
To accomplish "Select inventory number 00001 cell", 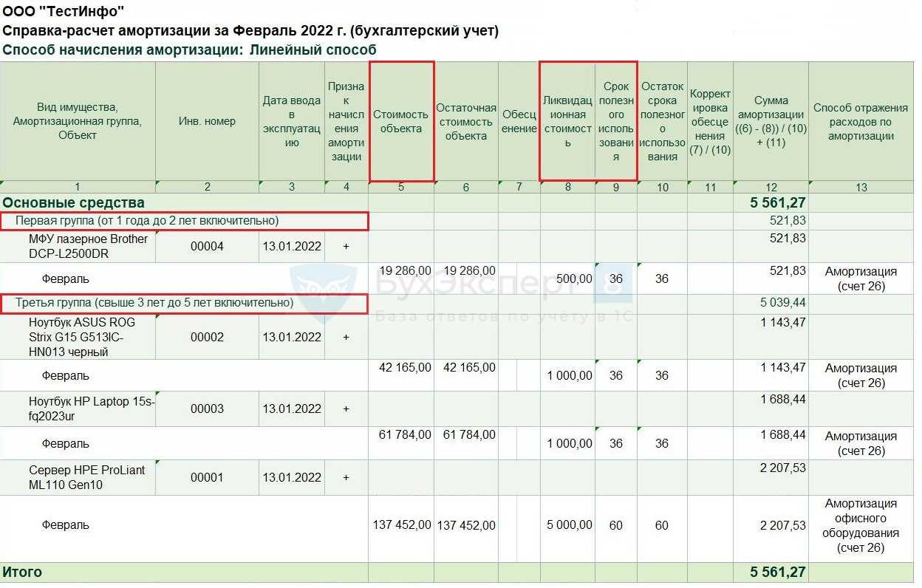I will click(207, 478).
